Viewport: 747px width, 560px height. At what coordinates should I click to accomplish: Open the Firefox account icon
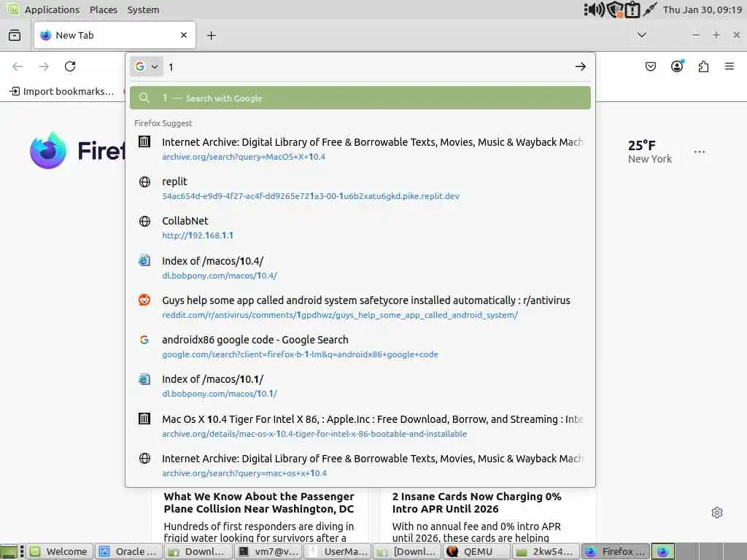[x=677, y=66]
